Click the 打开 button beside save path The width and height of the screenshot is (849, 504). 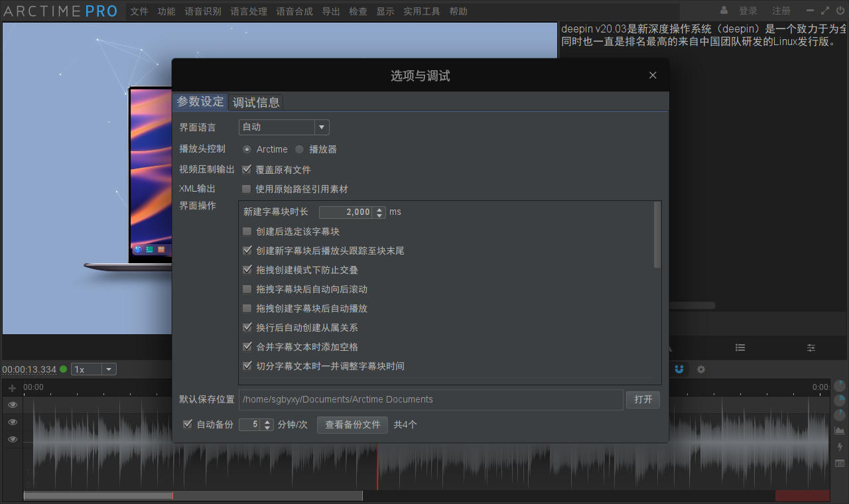tap(643, 399)
